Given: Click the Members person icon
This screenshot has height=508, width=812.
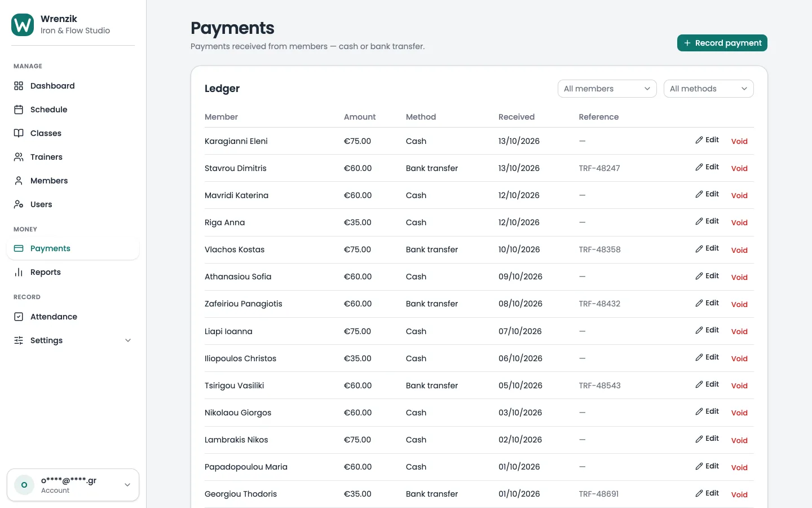Looking at the screenshot, I should pos(19,181).
